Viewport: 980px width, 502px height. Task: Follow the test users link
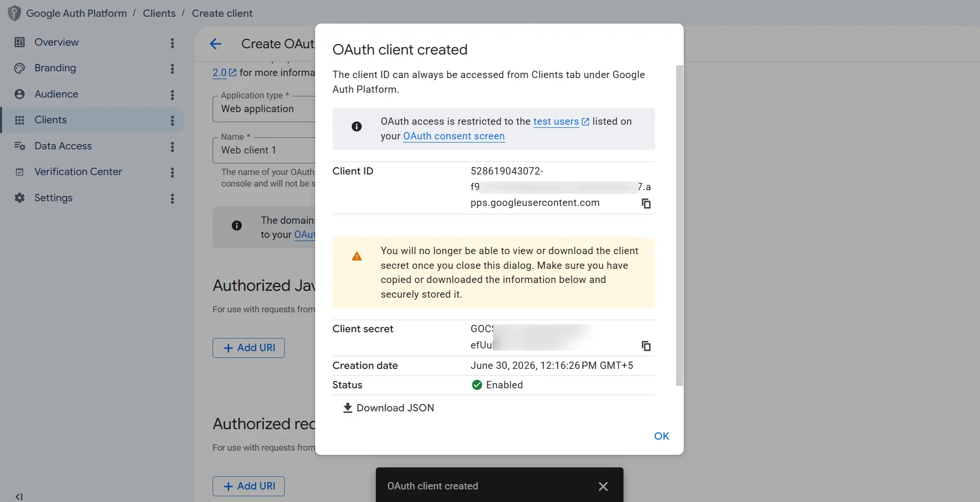[556, 122]
